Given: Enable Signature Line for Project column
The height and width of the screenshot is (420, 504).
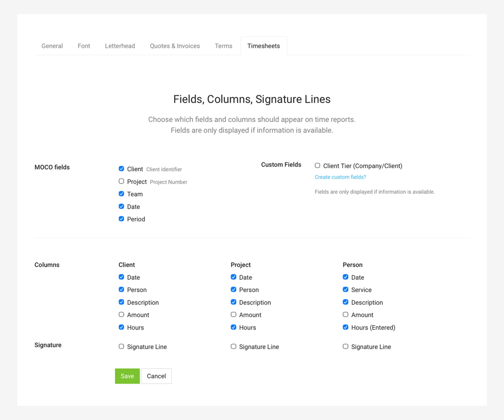Looking at the screenshot, I should click(x=234, y=346).
